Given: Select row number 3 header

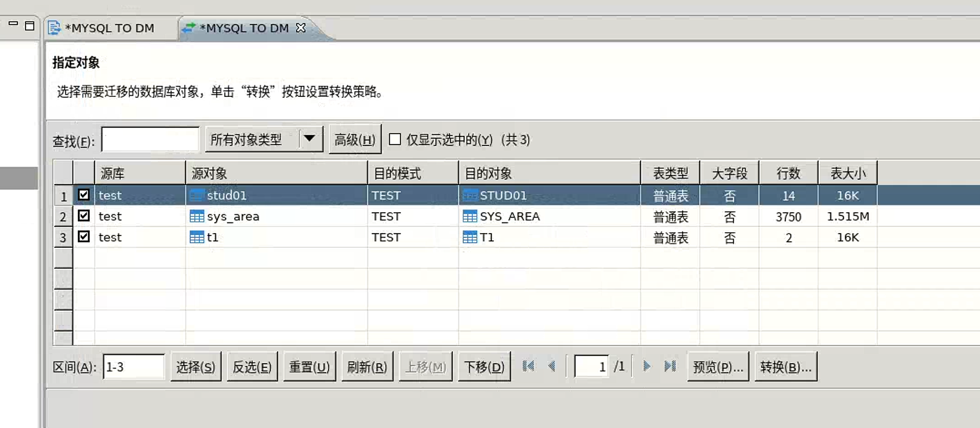Looking at the screenshot, I should click(63, 238).
